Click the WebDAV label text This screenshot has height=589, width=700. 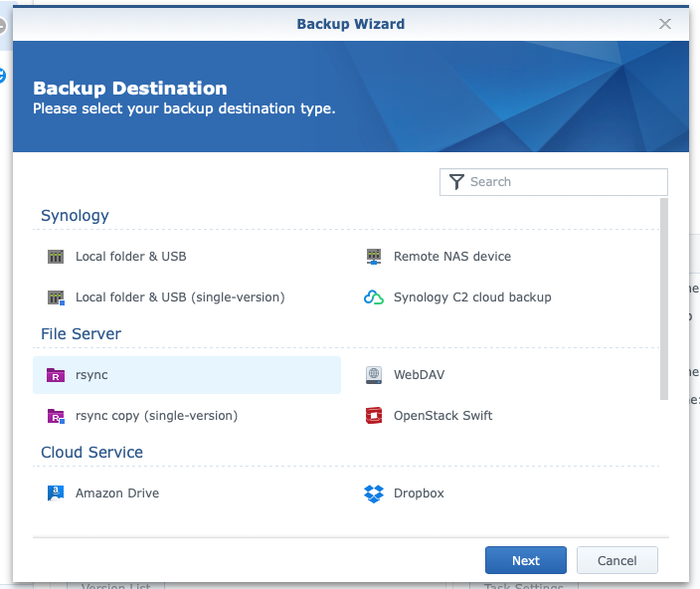(x=420, y=375)
